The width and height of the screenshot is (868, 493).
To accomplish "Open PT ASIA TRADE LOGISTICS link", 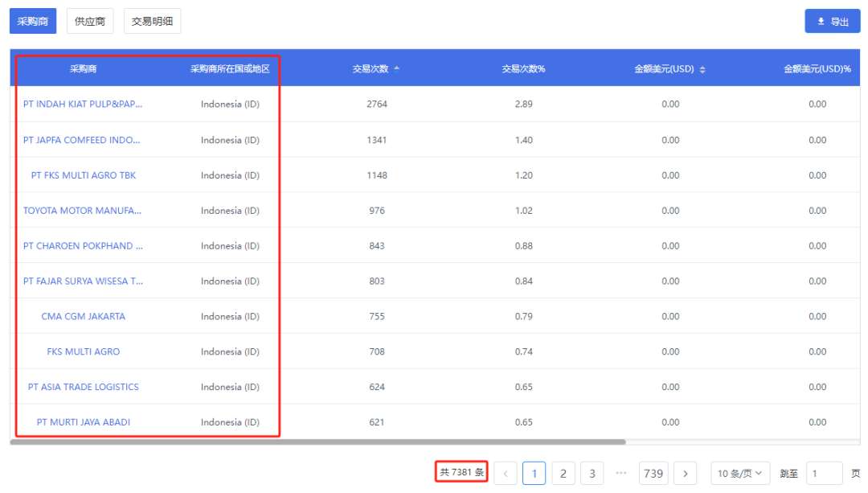I will tap(83, 387).
